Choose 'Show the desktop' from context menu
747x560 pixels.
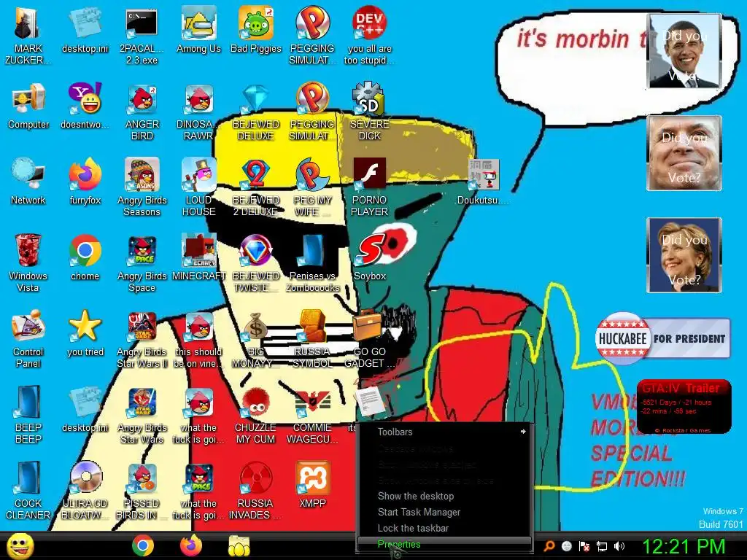click(x=444, y=496)
